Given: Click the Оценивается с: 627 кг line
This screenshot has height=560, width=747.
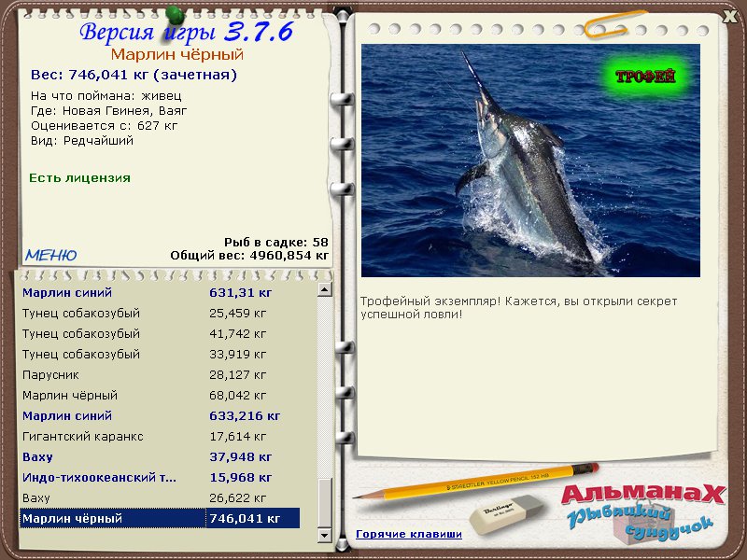Looking at the screenshot, I should pyautogui.click(x=105, y=126).
